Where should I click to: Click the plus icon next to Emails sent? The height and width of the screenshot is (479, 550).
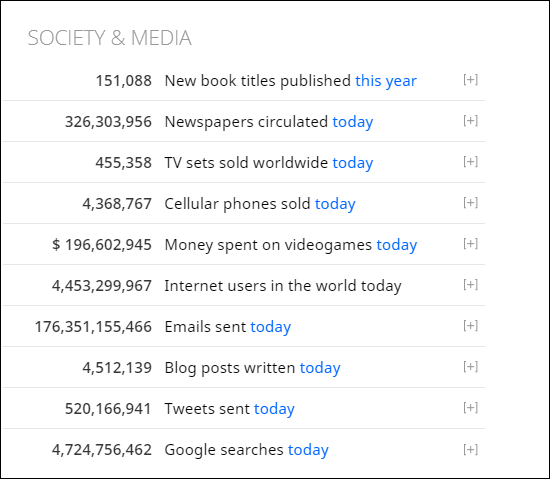470,326
